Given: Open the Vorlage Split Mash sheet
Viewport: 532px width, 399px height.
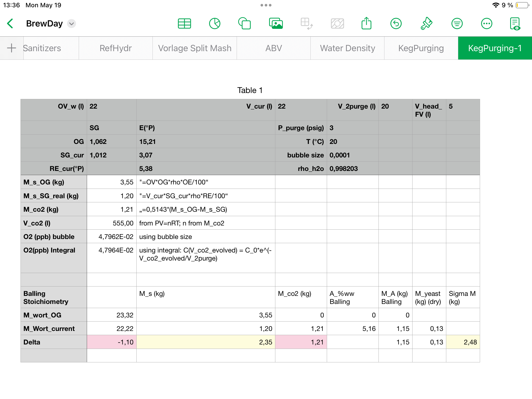Looking at the screenshot, I should pyautogui.click(x=195, y=48).
